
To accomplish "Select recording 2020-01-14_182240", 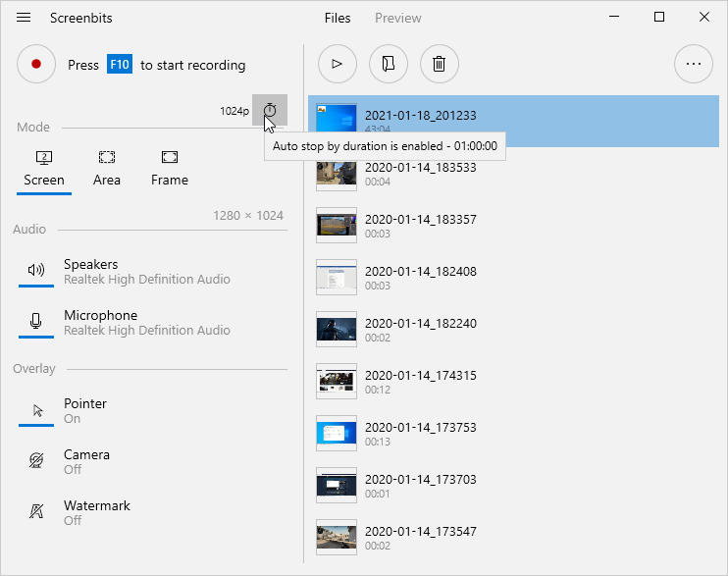I will click(x=513, y=330).
